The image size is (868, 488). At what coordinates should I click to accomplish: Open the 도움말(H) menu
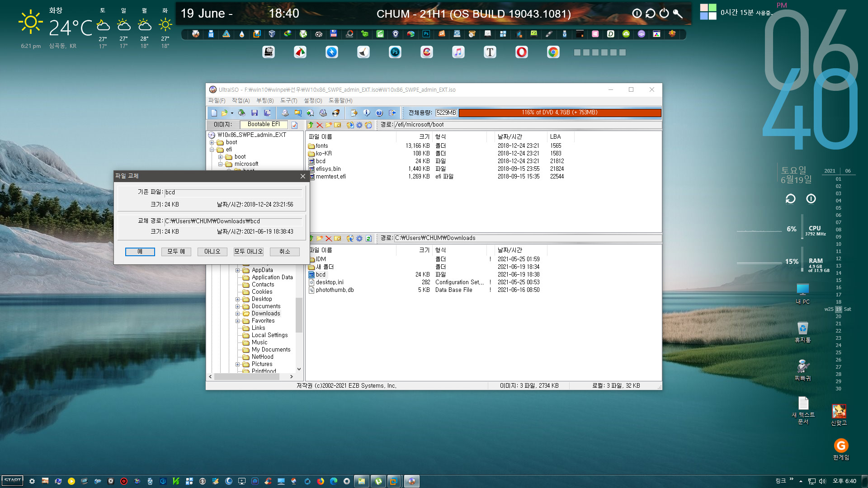tap(340, 101)
